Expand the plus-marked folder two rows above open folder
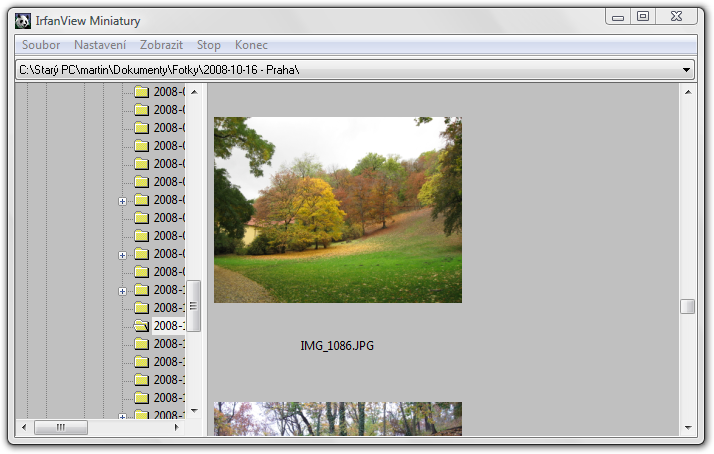Screen dimensions: 714x454 (x=122, y=291)
